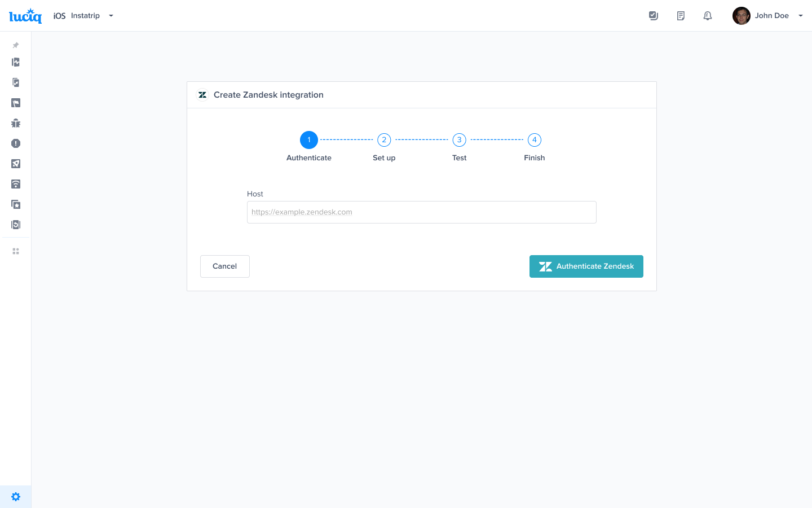Open the surveys wifi-style sidebar icon
This screenshot has height=508, width=812.
pos(15,184)
